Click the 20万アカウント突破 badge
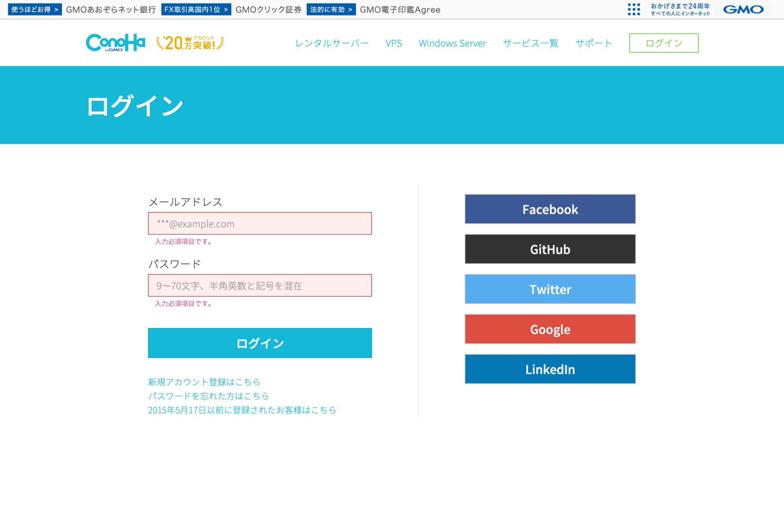Image resolution: width=784 pixels, height=532 pixels. (x=190, y=43)
